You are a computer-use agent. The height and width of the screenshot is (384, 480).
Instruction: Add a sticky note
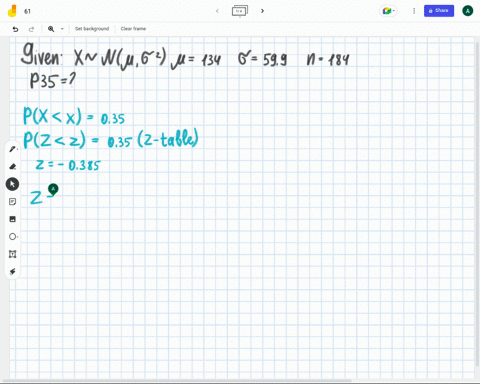point(13,202)
